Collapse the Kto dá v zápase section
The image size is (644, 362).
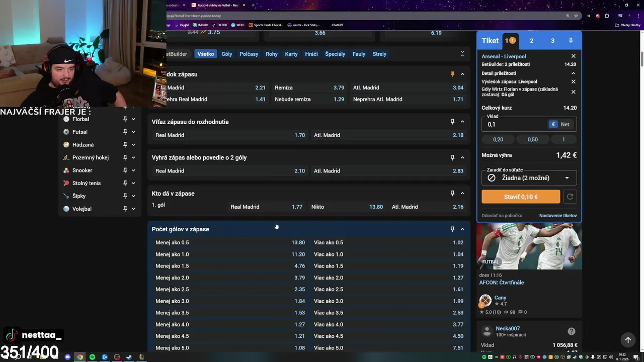coord(462,193)
